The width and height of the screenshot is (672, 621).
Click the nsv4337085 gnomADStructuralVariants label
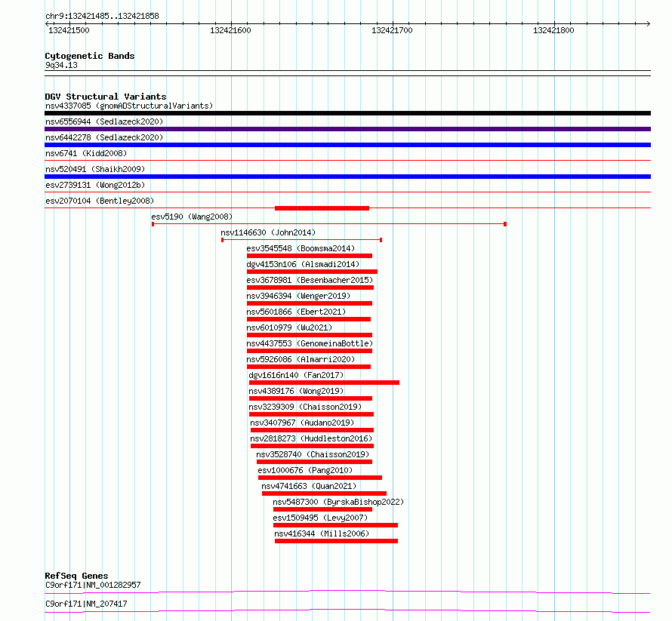tap(129, 106)
